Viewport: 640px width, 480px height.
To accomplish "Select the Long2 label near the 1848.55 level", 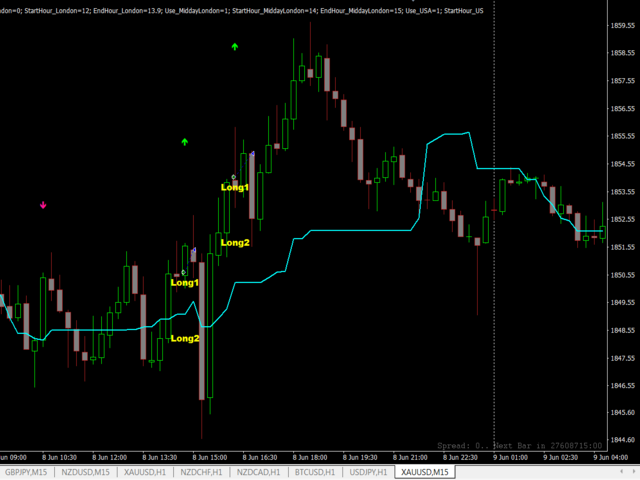I will tap(185, 338).
